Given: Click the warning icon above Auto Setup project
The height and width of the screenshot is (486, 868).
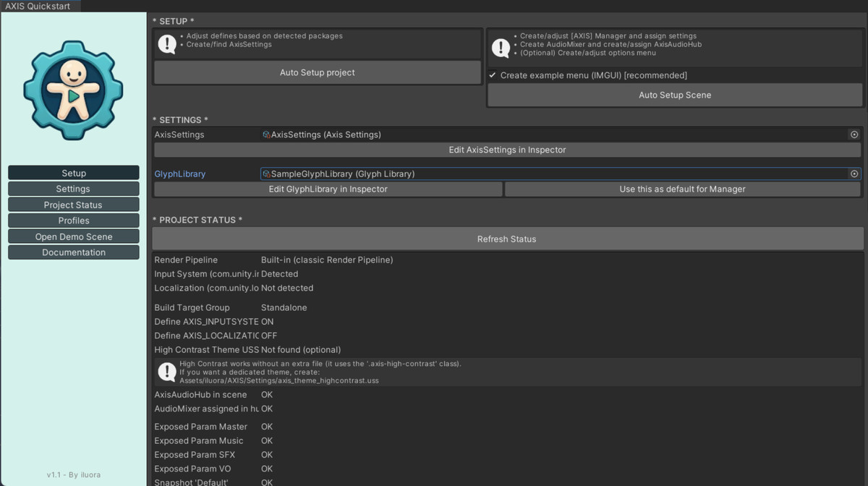Looking at the screenshot, I should click(166, 45).
